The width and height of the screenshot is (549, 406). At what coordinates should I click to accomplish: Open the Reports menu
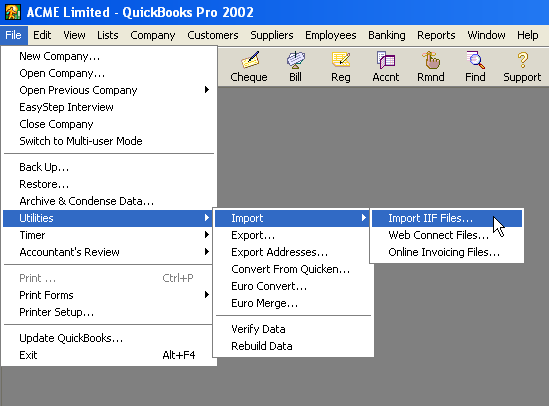pos(436,35)
